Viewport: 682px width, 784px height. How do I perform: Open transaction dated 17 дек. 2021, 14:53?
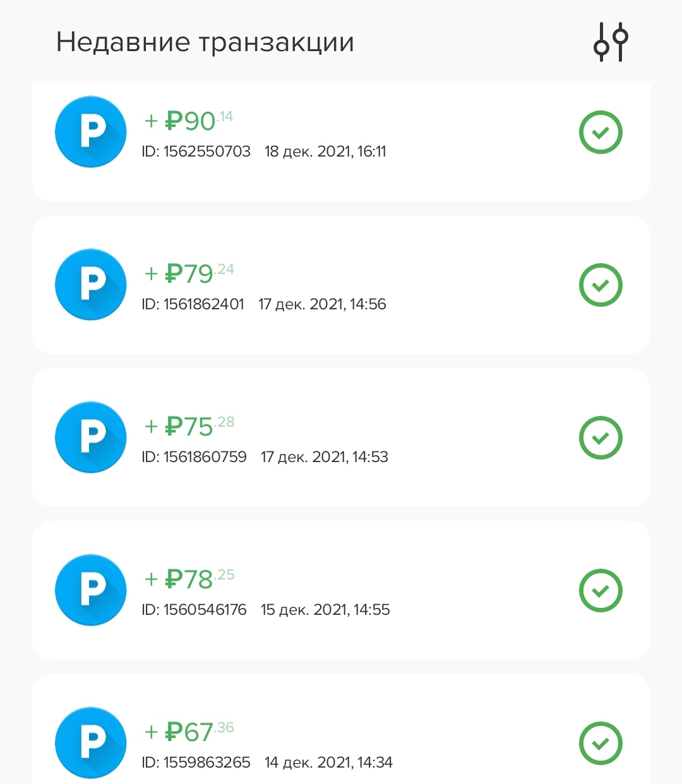(324, 457)
